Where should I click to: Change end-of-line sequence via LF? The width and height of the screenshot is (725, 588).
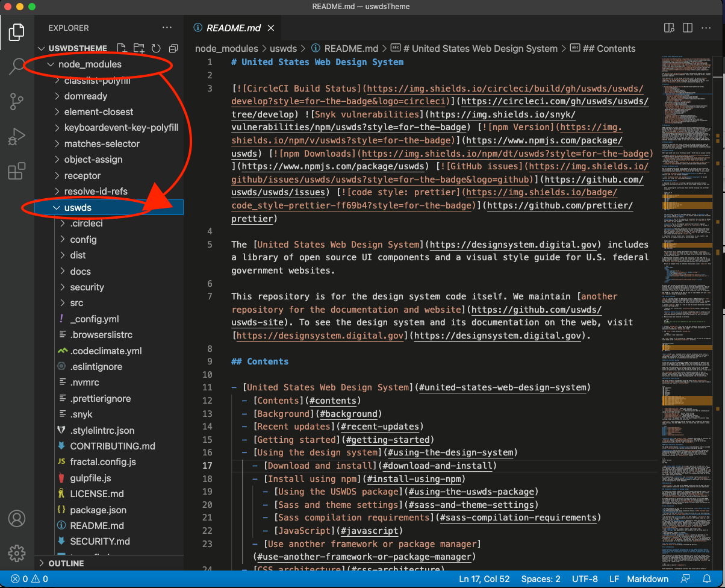click(614, 579)
